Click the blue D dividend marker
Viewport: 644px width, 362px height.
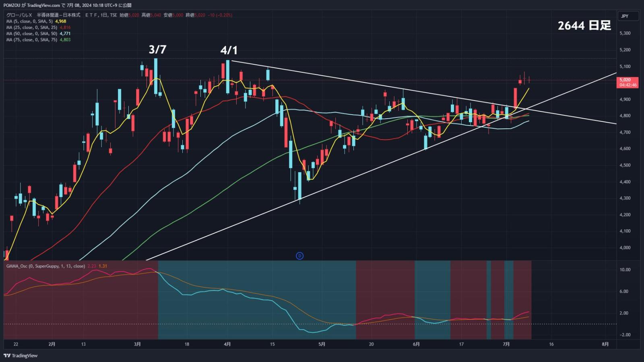pyautogui.click(x=299, y=256)
